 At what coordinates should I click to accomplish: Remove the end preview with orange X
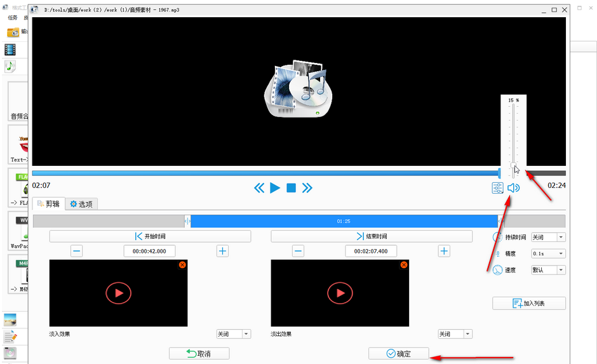point(404,265)
